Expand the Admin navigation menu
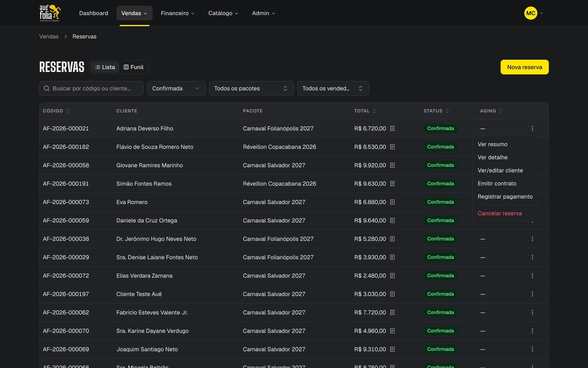Viewport: 588px width, 368px height. (264, 13)
